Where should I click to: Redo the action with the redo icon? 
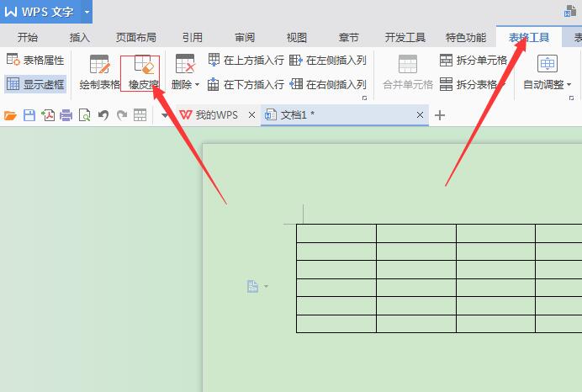[122, 115]
